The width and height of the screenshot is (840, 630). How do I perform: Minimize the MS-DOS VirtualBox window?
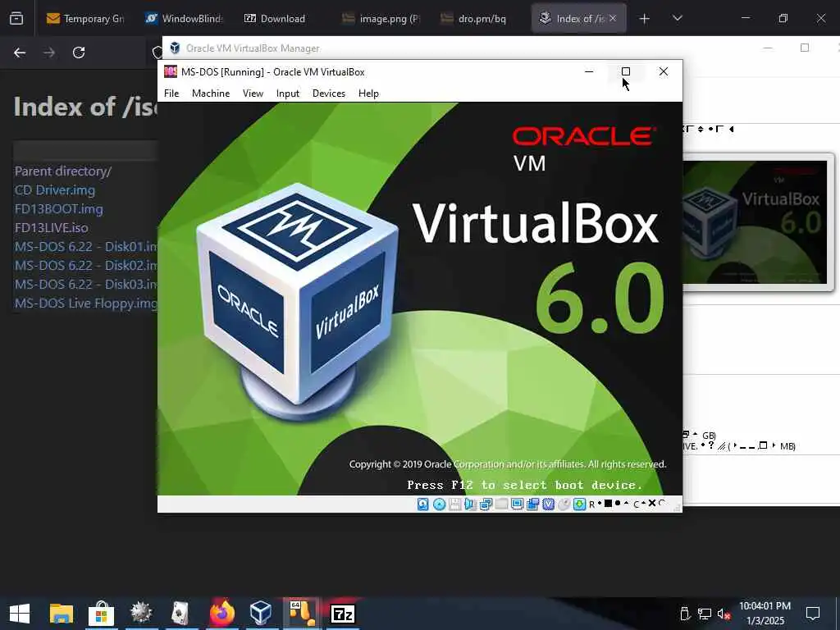tap(589, 71)
